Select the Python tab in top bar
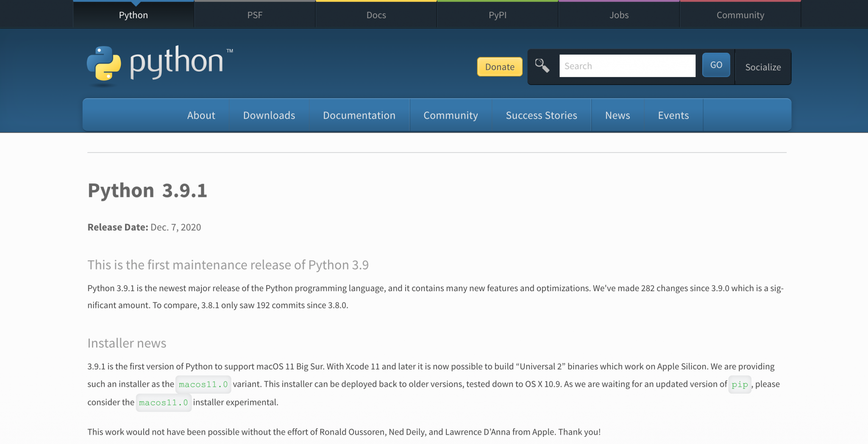Viewport: 868px width, 444px height. [133, 14]
